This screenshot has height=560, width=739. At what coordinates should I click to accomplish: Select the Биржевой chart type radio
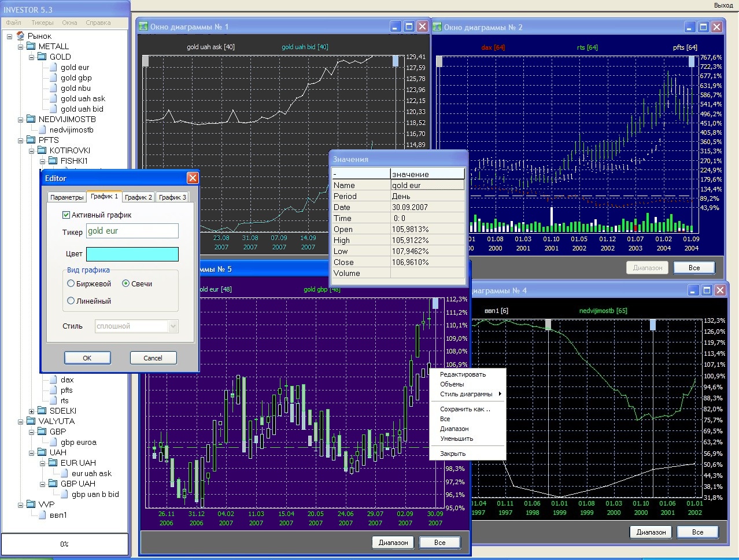coord(71,283)
